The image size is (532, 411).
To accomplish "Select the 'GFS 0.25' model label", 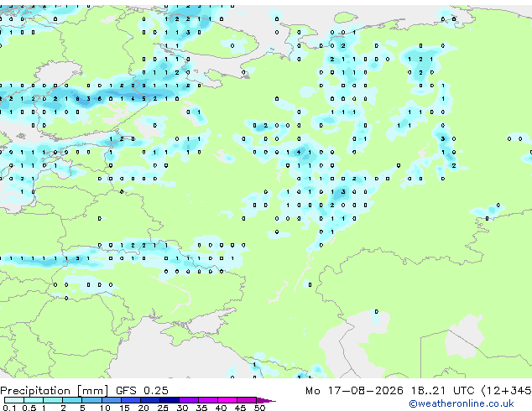I will pyautogui.click(x=142, y=391).
